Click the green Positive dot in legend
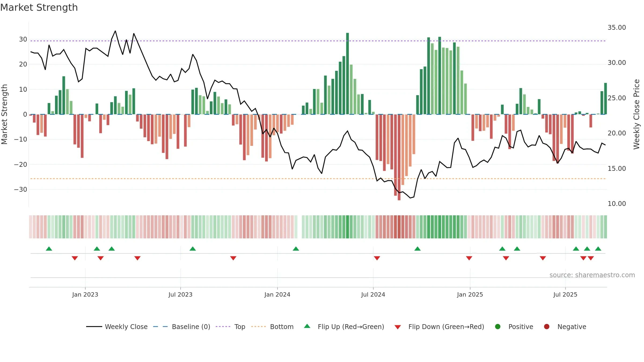The image size is (644, 362). click(x=498, y=327)
